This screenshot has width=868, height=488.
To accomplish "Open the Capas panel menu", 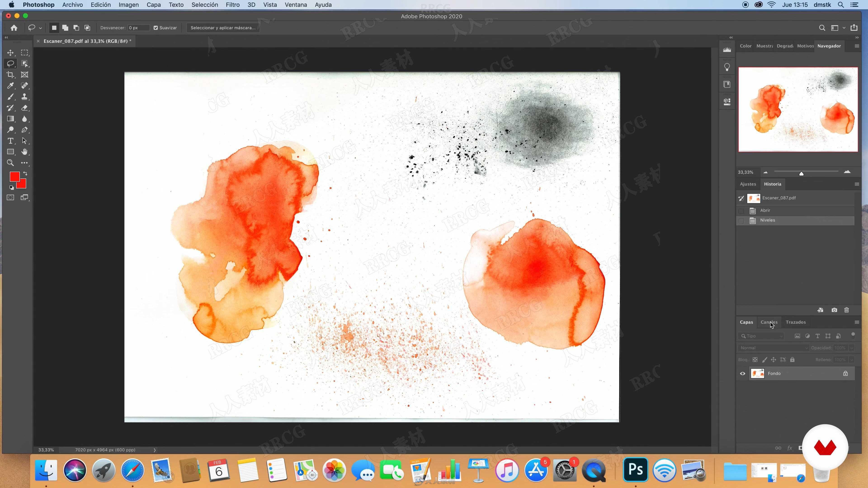I will click(x=857, y=322).
